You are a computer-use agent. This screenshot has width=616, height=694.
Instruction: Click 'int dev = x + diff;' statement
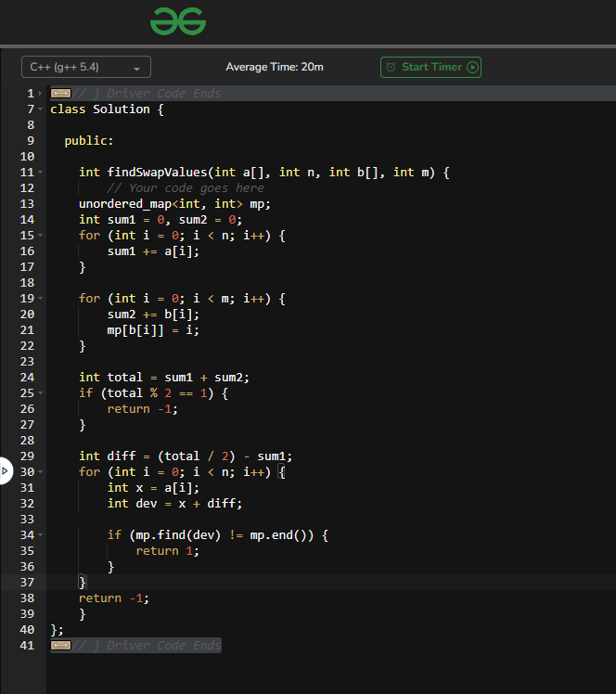(x=174, y=504)
